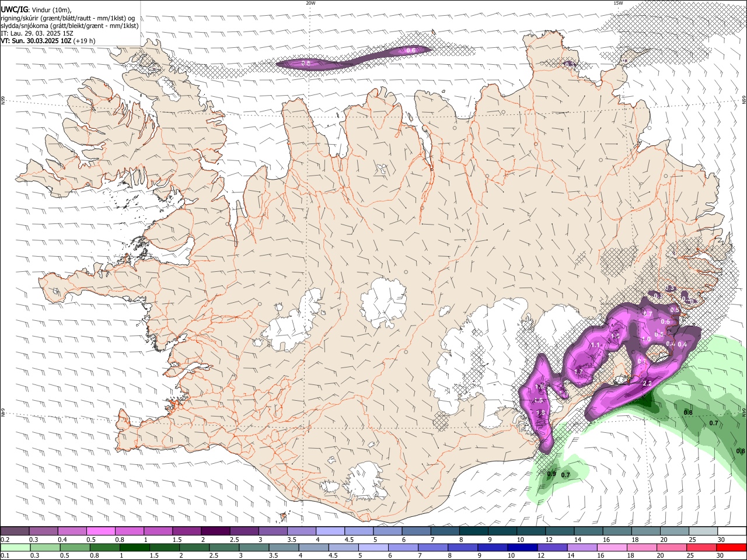Click top-row legend swatch between 0.3 and 0.4
The width and height of the screenshot is (747, 560).
[44, 531]
